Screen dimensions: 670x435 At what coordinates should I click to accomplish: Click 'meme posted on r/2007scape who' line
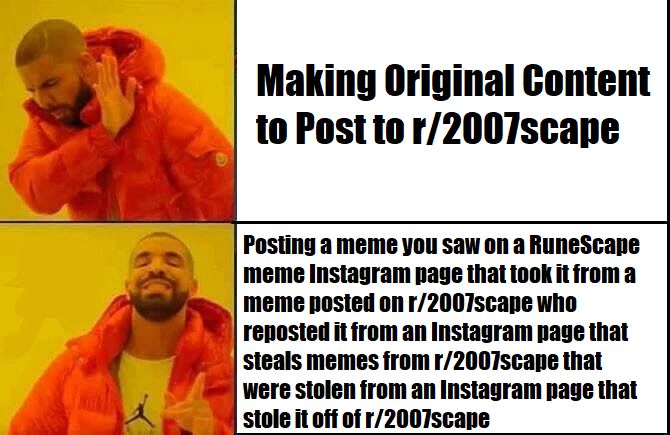[x=410, y=303]
